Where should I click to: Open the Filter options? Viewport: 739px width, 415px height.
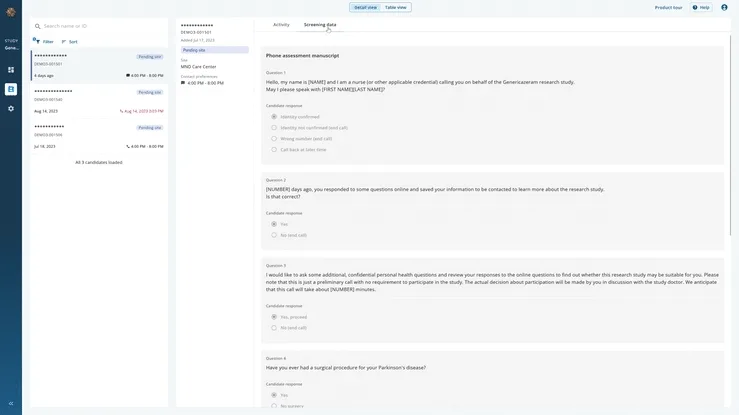[43, 41]
